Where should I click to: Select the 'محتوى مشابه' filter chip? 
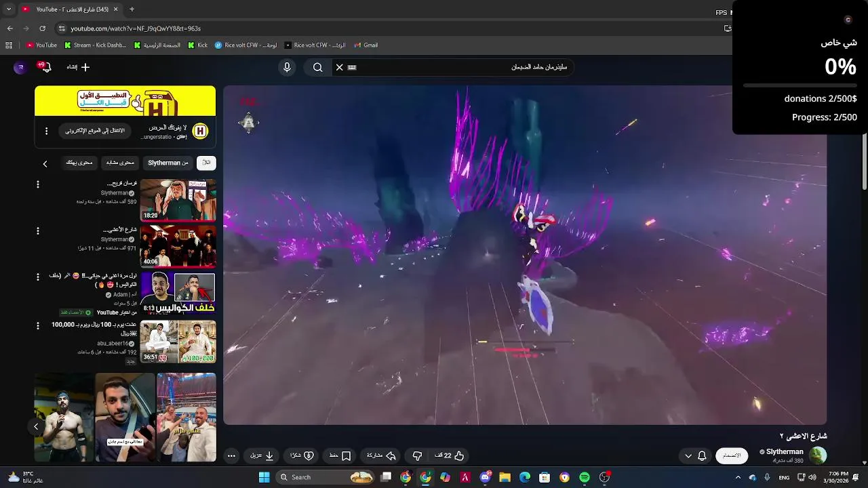[121, 163]
